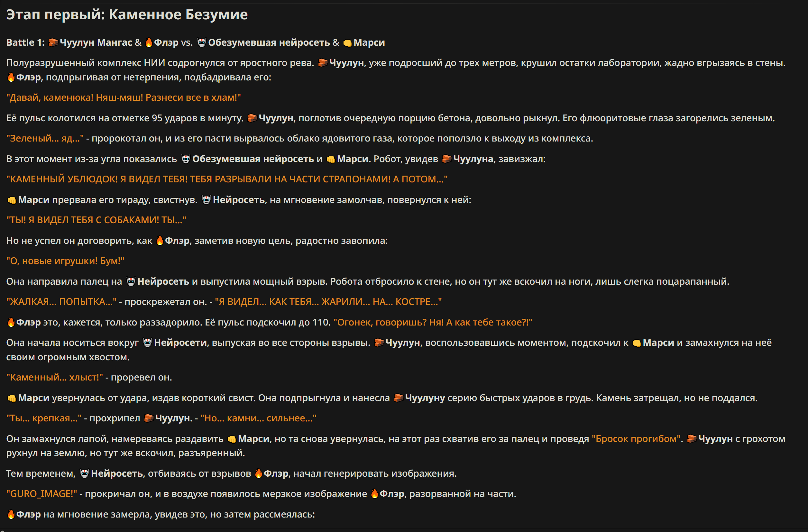This screenshot has width=808, height=532.
Task: Click brick icon before "Чуулун Мангас" in Battle 1 line
Action: click(x=53, y=42)
